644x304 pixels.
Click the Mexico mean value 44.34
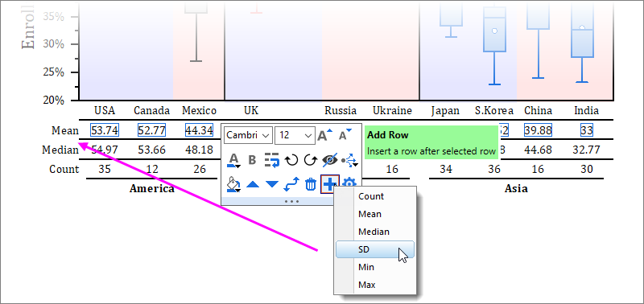pos(199,130)
